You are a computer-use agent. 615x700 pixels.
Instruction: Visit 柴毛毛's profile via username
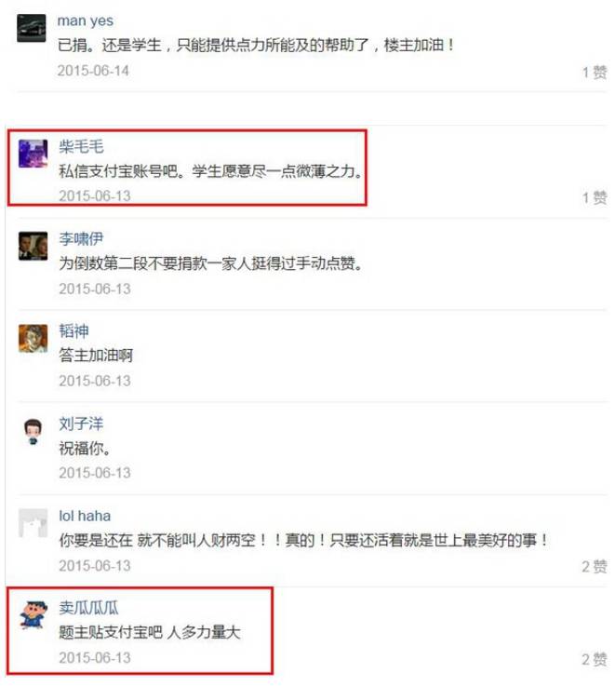pyautogui.click(x=81, y=146)
